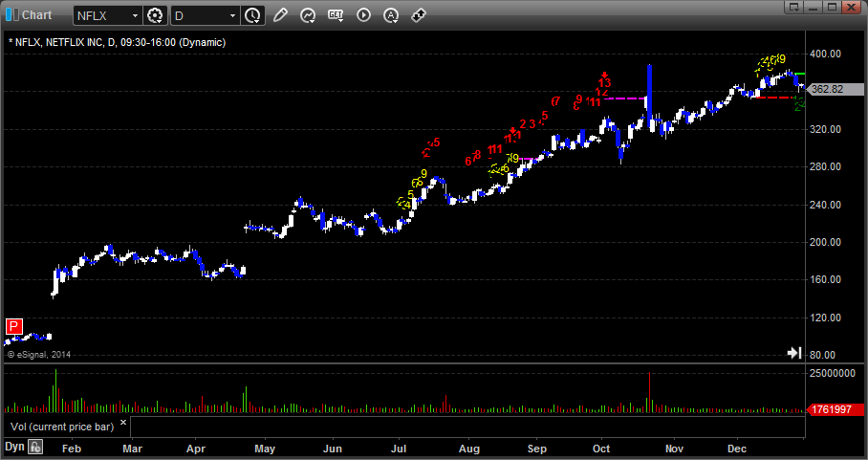
Task: Click the current price marker 362.82
Action: pyautogui.click(x=835, y=89)
